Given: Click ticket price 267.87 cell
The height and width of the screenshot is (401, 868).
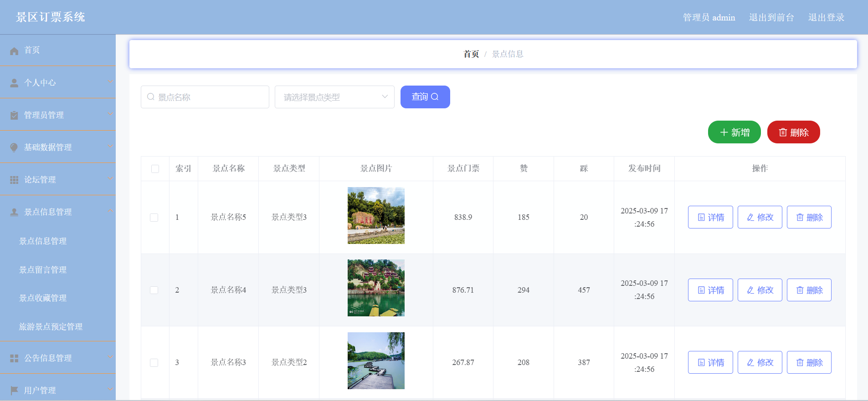Looking at the screenshot, I should 463,363.
